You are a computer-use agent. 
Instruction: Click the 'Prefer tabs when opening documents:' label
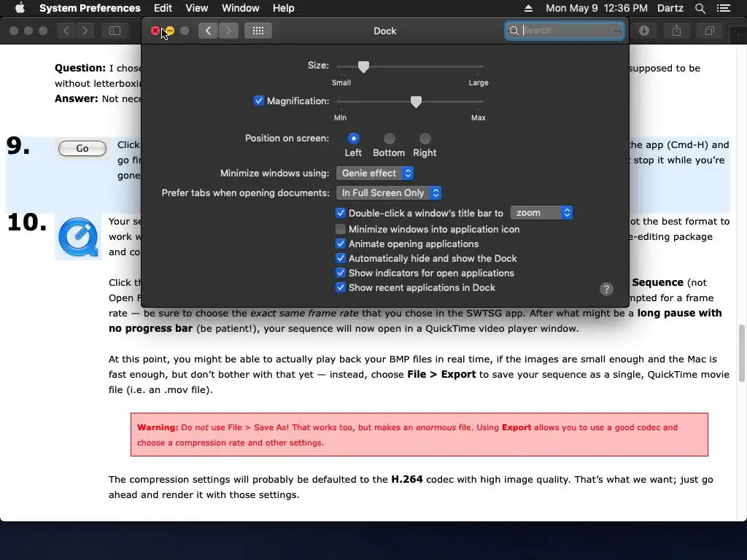(245, 192)
